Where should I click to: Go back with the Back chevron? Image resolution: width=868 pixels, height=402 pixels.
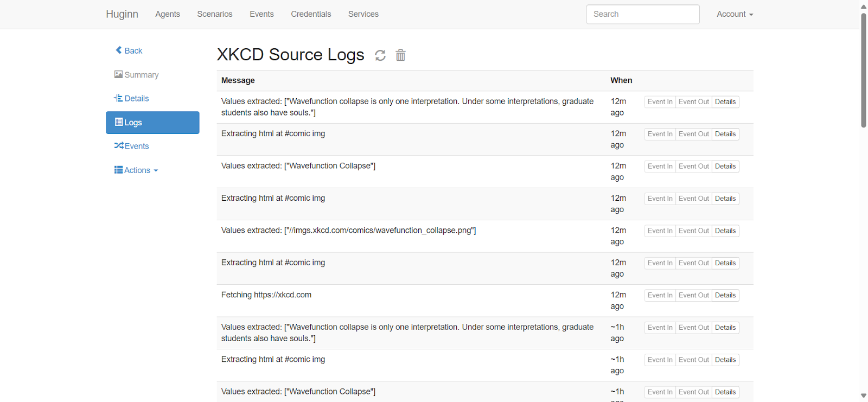tap(129, 50)
